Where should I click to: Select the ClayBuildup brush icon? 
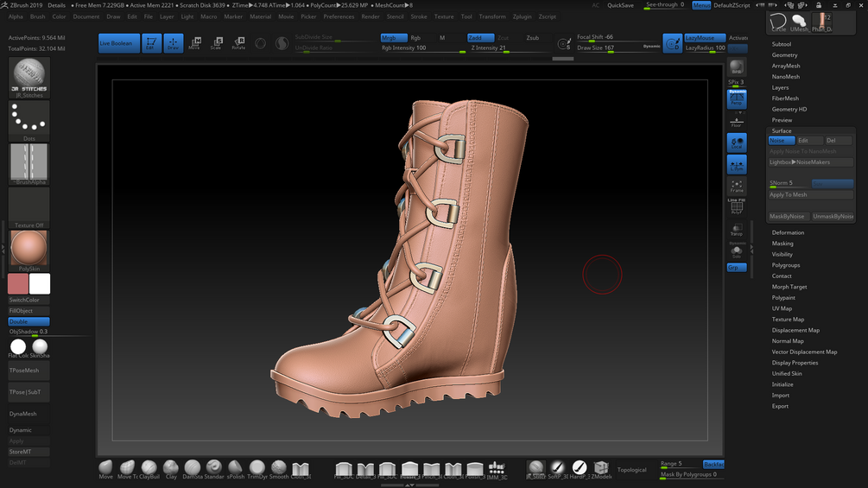149,467
